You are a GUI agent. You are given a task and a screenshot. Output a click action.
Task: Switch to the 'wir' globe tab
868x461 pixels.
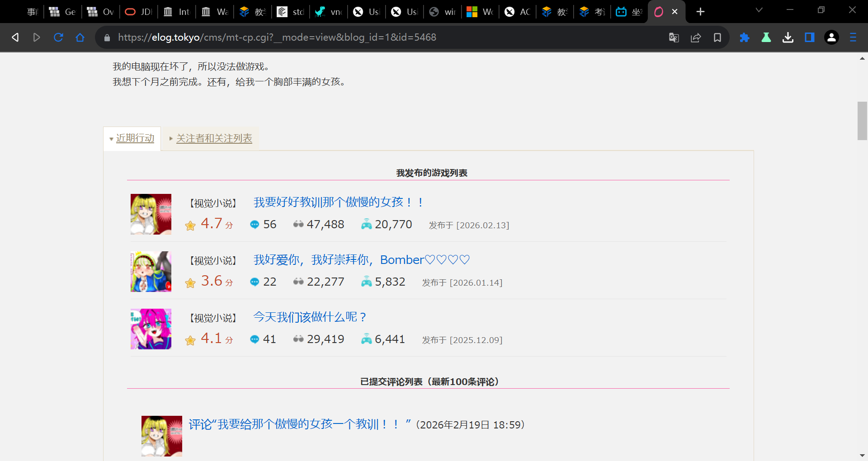coord(443,12)
